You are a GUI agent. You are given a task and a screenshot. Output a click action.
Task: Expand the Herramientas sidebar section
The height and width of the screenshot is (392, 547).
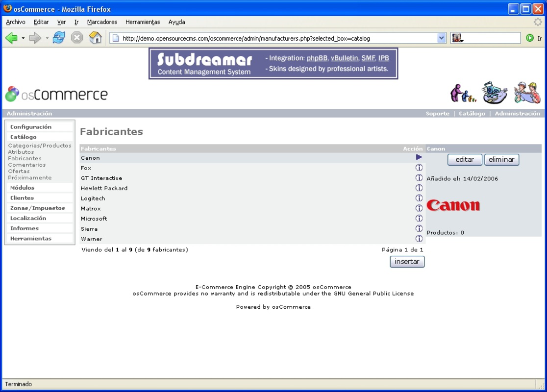(x=31, y=238)
